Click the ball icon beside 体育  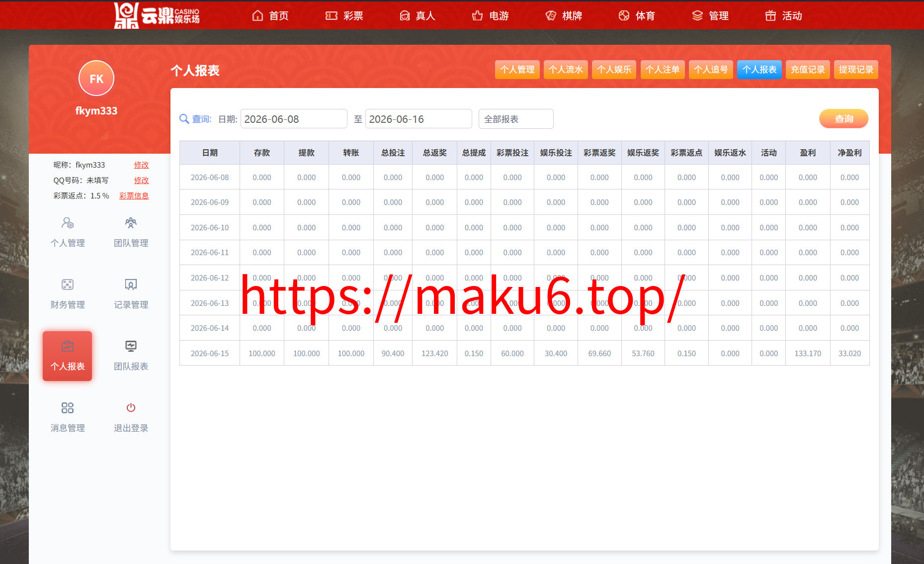coord(624,15)
